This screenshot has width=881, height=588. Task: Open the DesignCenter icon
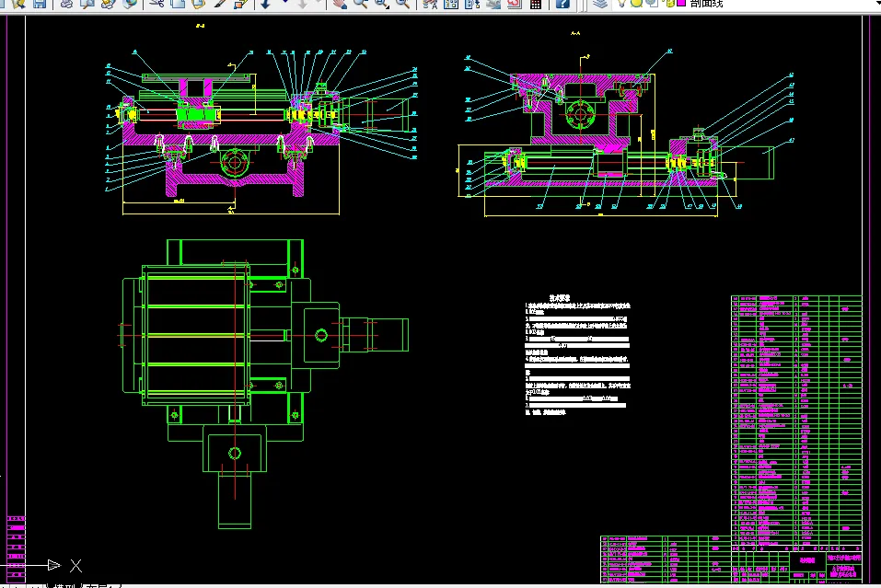(x=451, y=4)
